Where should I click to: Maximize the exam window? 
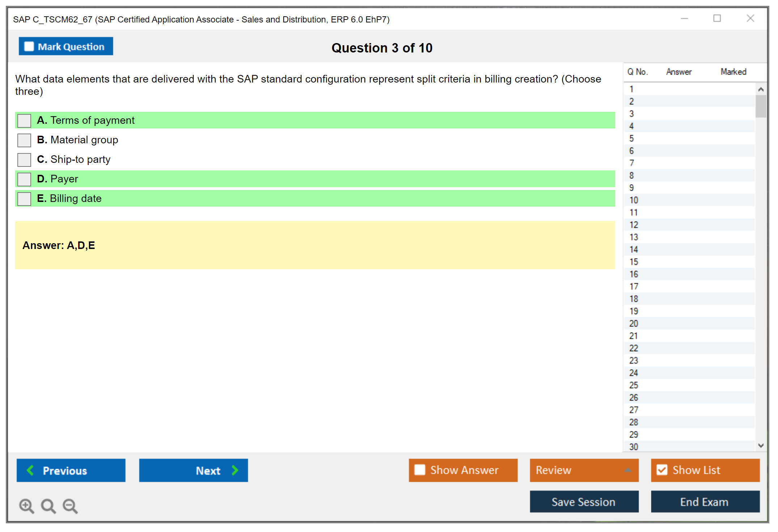click(x=717, y=18)
